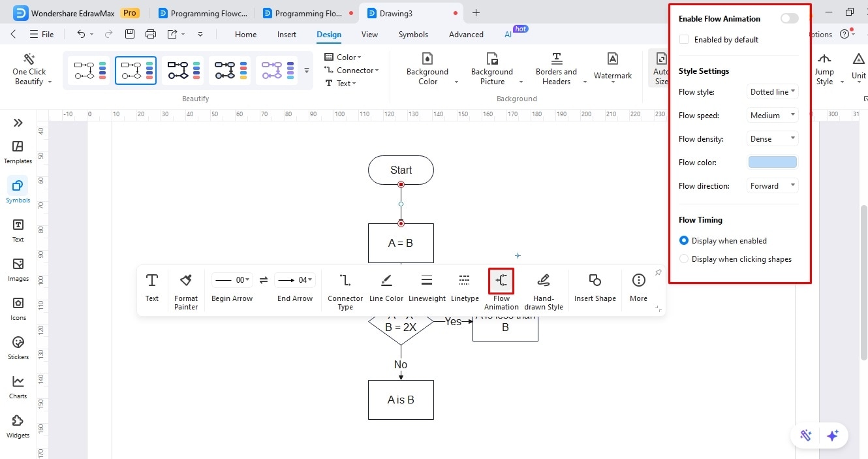The width and height of the screenshot is (868, 459).
Task: Pin the floating toolbar
Action: (x=658, y=272)
